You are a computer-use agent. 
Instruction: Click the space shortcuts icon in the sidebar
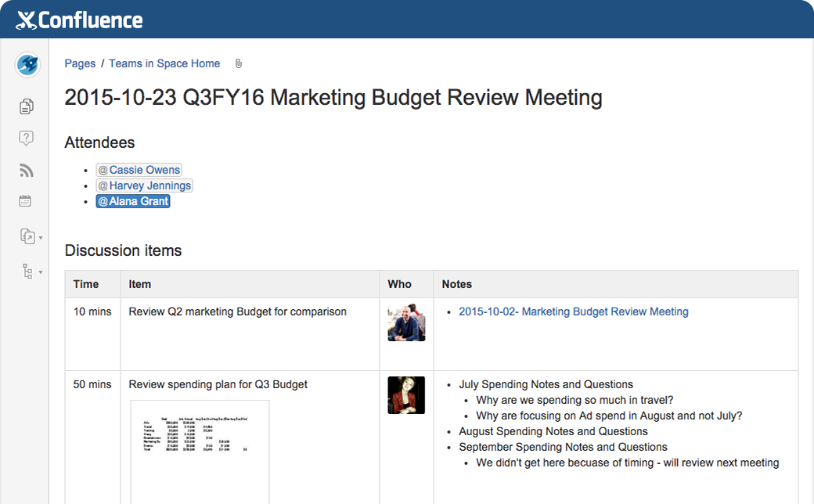pyautogui.click(x=27, y=236)
